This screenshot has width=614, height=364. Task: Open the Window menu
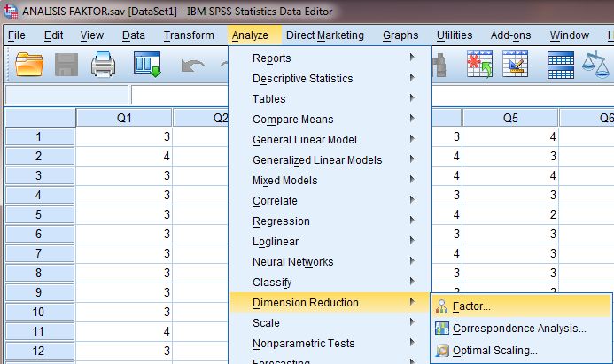pyautogui.click(x=569, y=35)
